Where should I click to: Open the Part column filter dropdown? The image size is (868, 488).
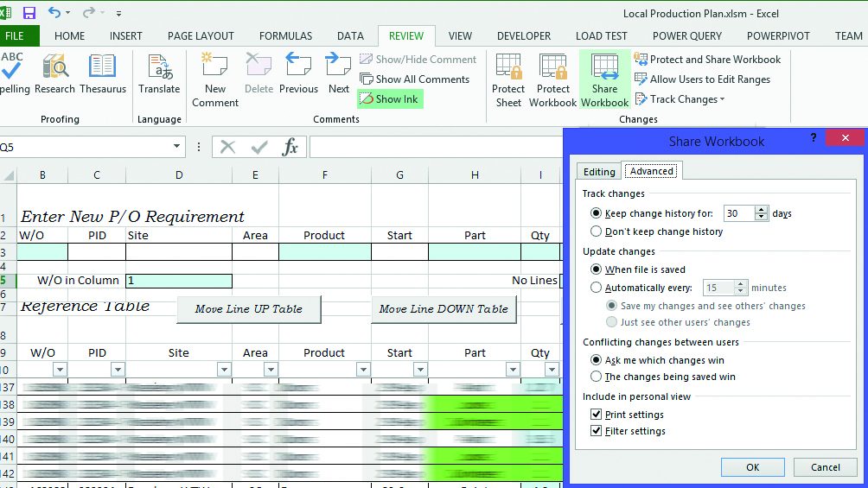click(513, 369)
